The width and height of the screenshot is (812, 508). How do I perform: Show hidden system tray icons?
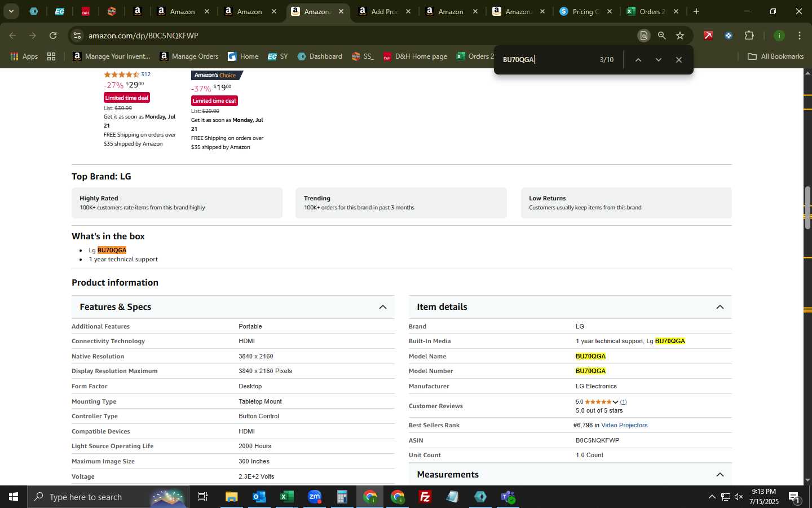point(712,497)
